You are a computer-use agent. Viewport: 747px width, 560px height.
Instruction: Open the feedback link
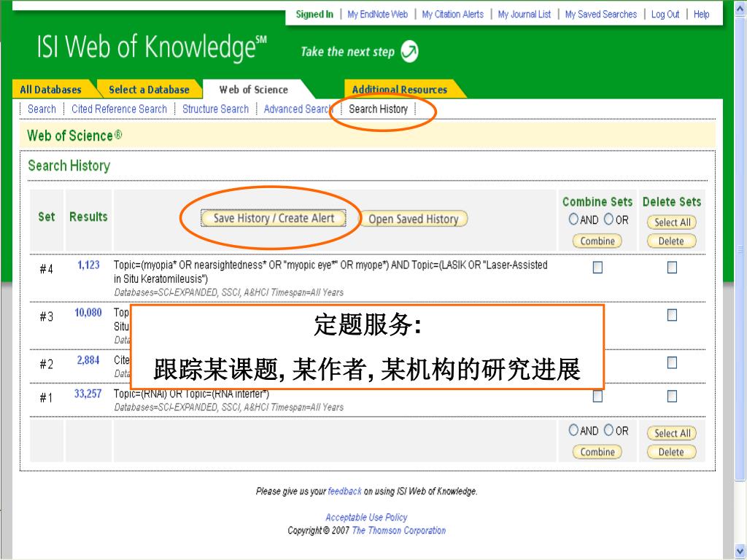point(344,491)
